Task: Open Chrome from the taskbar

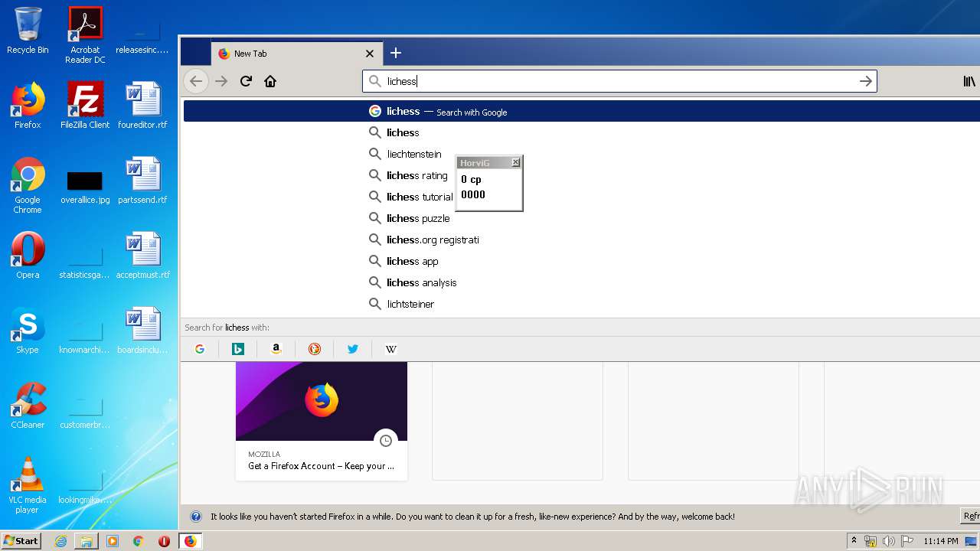Action: click(138, 541)
